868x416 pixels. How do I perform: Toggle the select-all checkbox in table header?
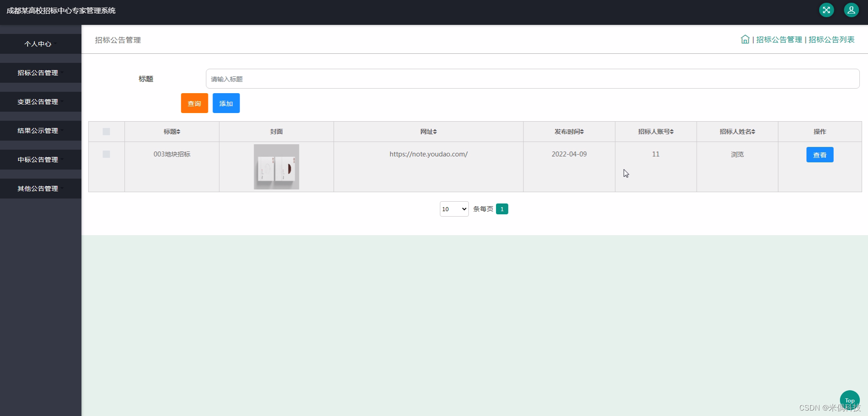coord(106,132)
